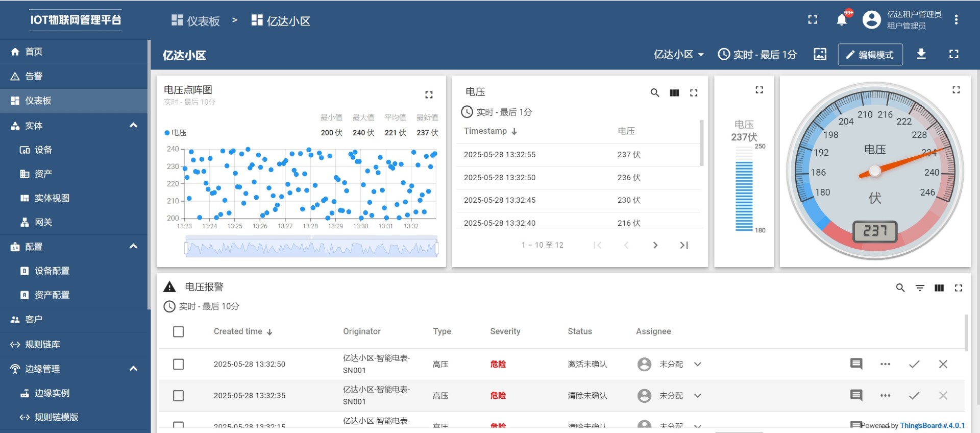Open column selector in 电压报警 widget
The image size is (980, 433).
(x=939, y=288)
